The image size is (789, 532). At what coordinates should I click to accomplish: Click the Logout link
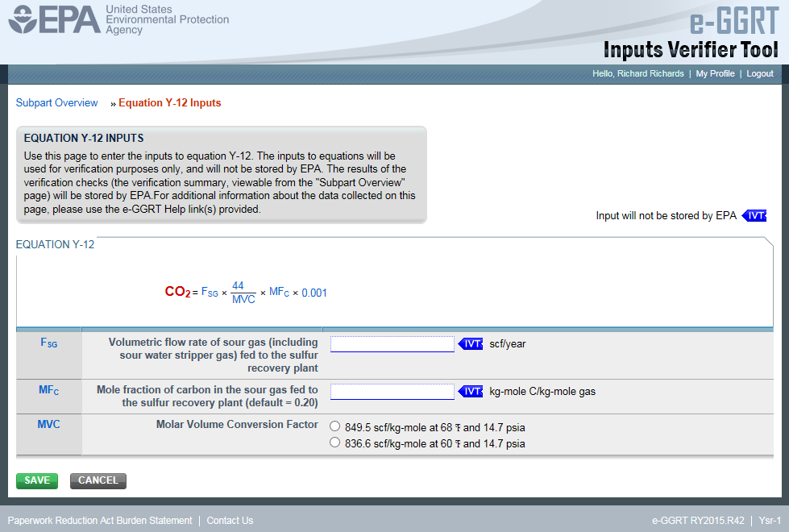(760, 73)
